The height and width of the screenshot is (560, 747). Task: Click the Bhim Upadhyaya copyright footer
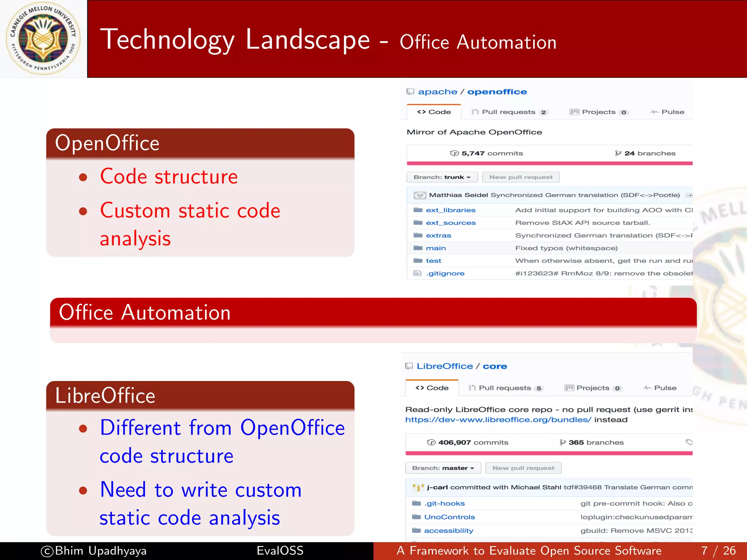[93, 551]
